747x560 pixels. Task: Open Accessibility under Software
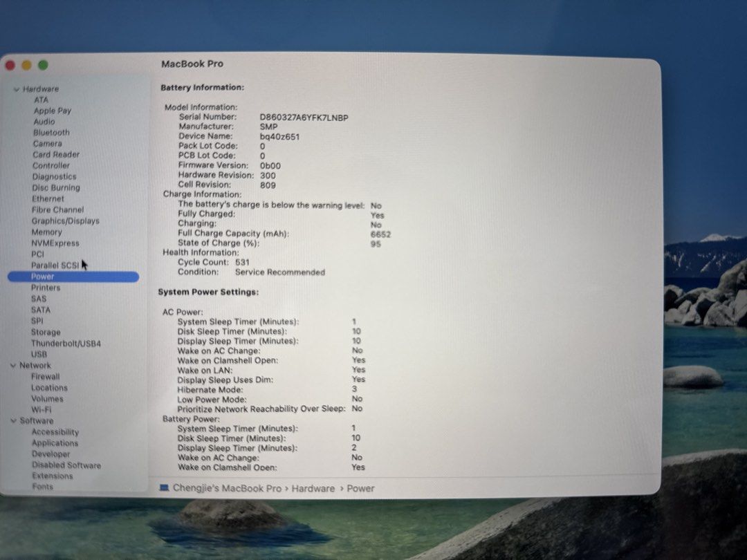[x=55, y=432]
